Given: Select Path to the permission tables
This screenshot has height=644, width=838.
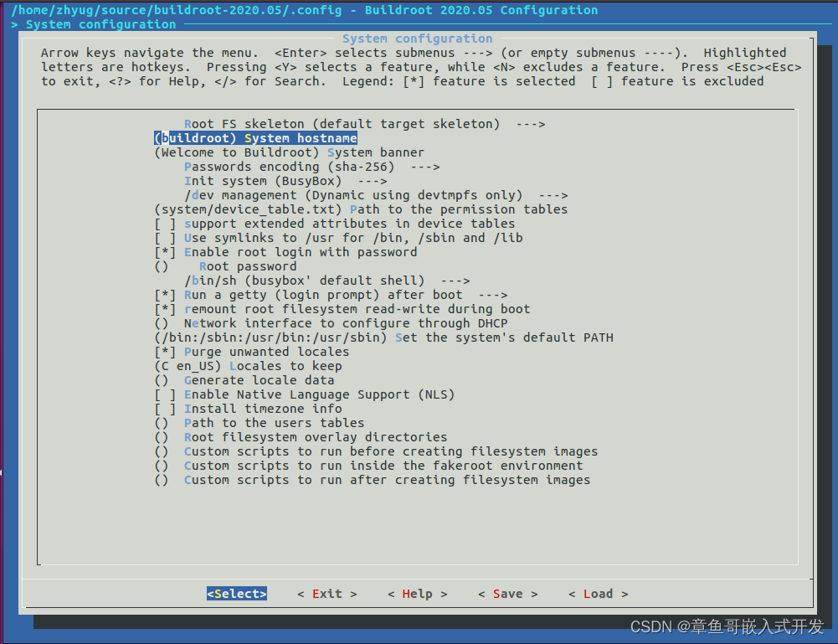Looking at the screenshot, I should 361,209.
